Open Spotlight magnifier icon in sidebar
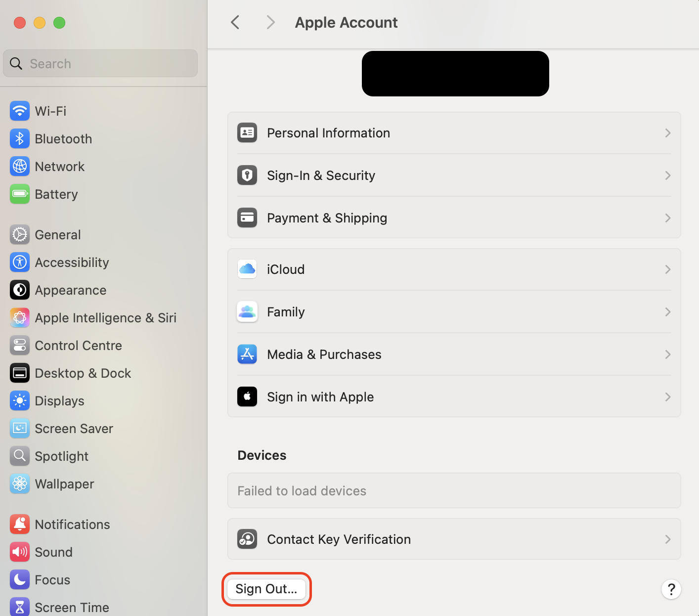Image resolution: width=699 pixels, height=616 pixels. pos(20,456)
